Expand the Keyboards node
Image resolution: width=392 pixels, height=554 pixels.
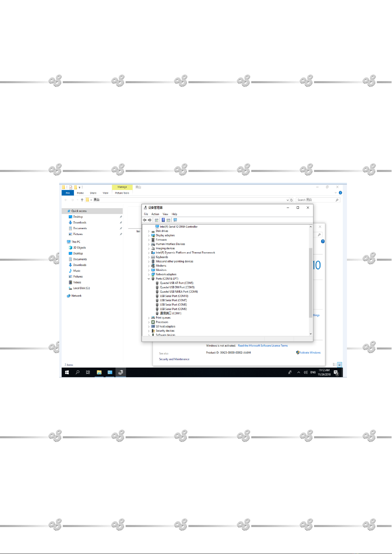(x=149, y=257)
